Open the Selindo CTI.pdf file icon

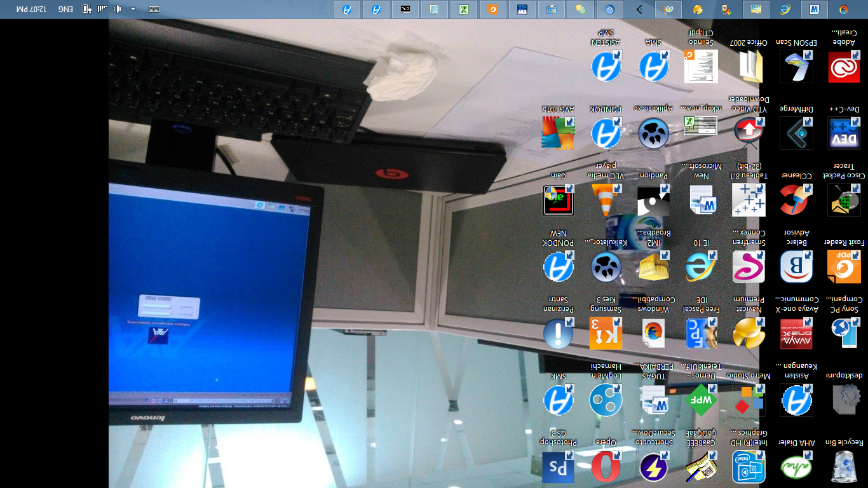pyautogui.click(x=701, y=67)
